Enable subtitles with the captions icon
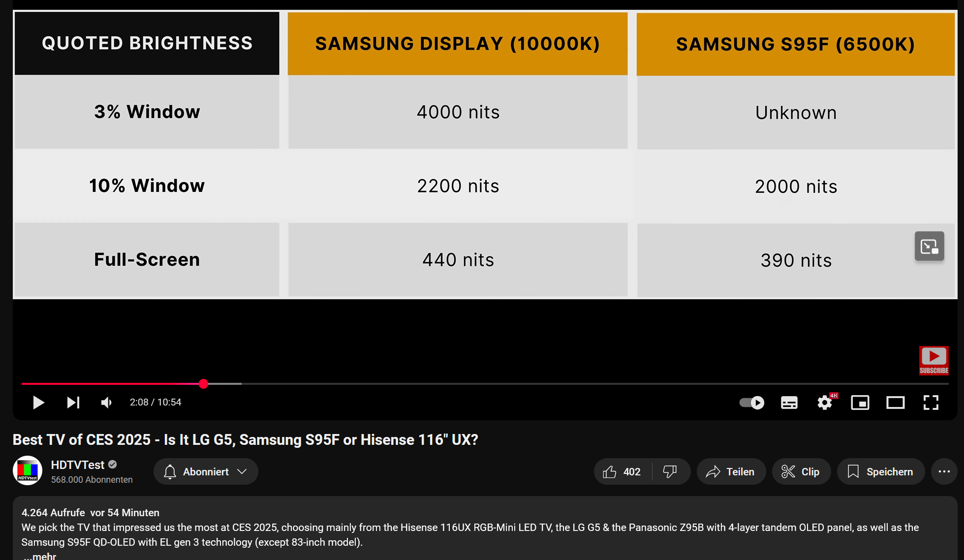The image size is (964, 560). tap(789, 403)
